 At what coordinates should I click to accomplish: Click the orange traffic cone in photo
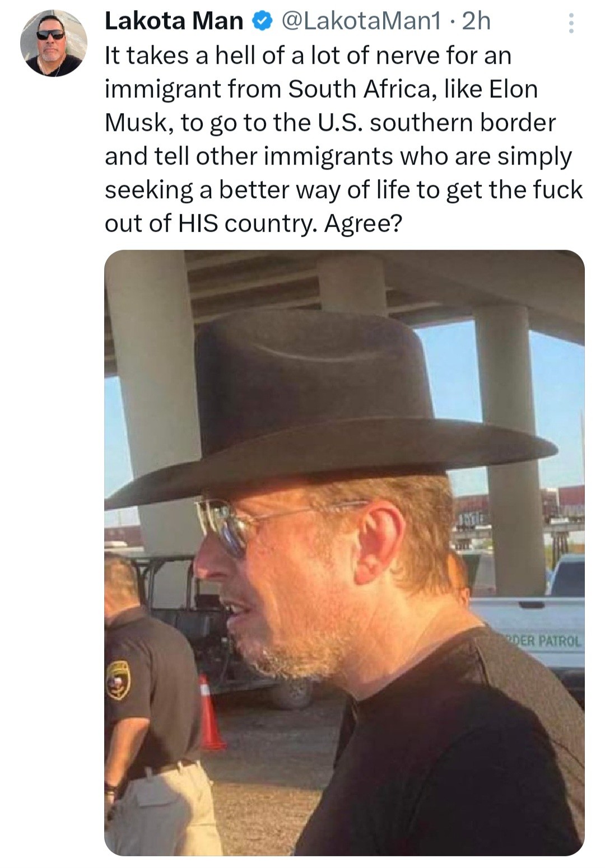click(210, 712)
